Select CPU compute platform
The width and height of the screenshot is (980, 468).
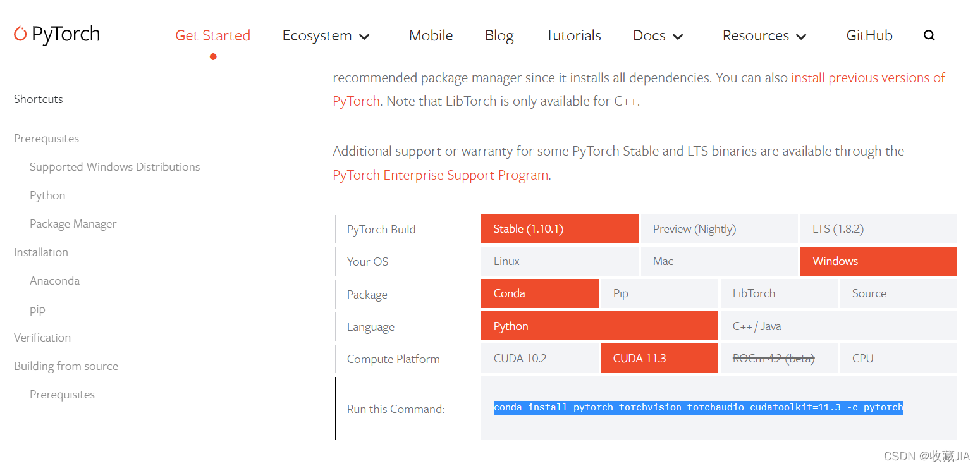point(898,358)
